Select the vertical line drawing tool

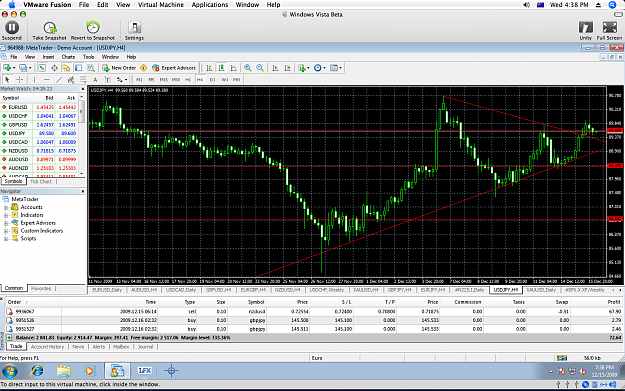pyautogui.click(x=34, y=79)
